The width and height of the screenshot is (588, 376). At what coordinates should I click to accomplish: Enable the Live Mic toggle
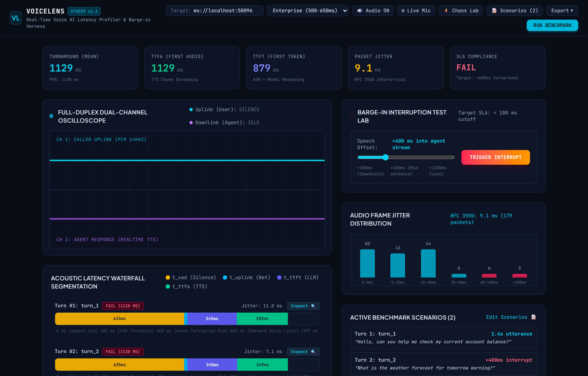[416, 10]
